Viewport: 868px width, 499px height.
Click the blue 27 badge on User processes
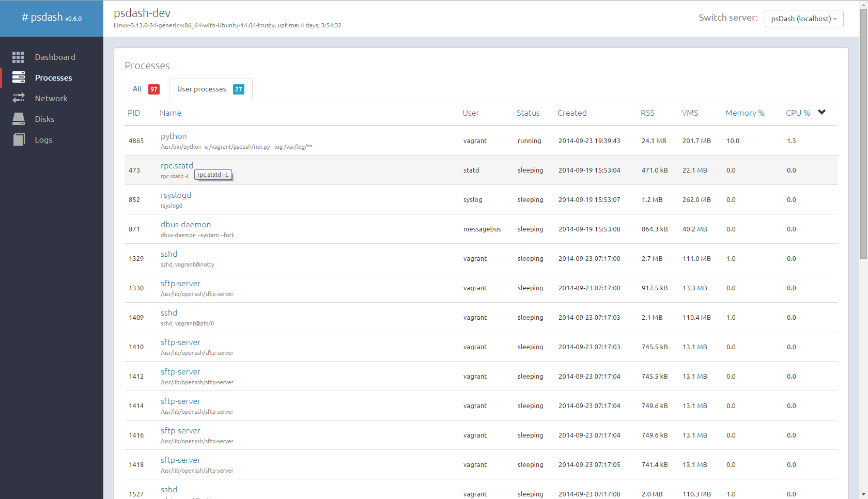tap(239, 89)
